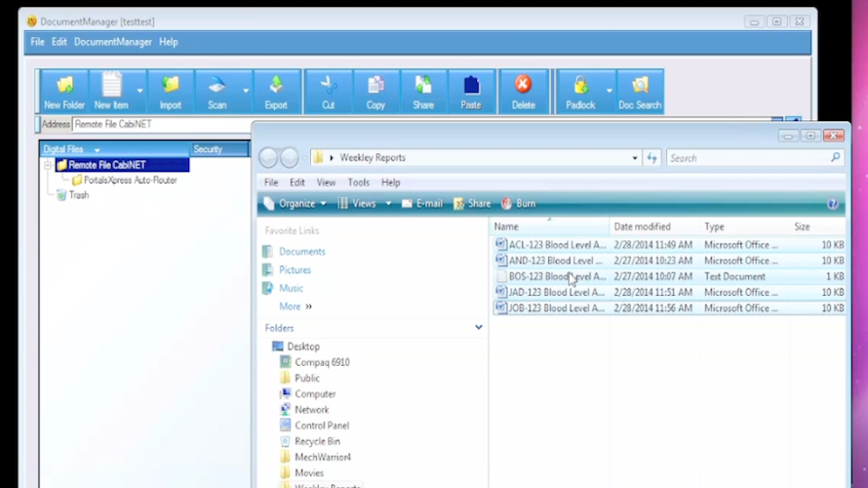Click the Explorer forward navigation button
This screenshot has height=488, width=868.
click(x=289, y=158)
